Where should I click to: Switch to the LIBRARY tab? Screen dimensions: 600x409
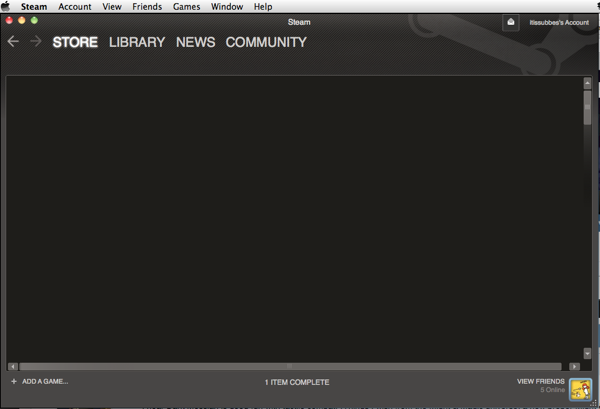pos(137,42)
